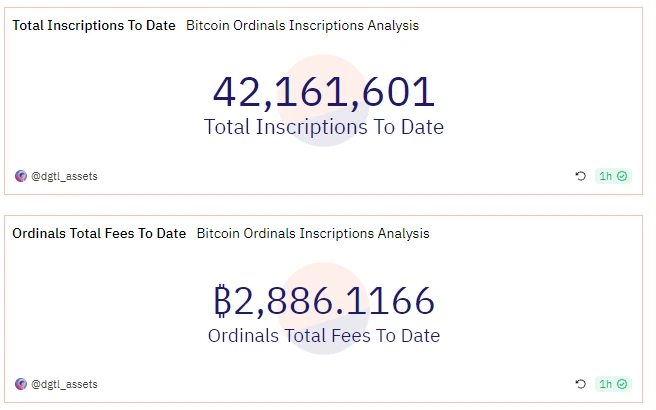This screenshot has width=656, height=410.
Task: Click dgtl_assets avatar in Total Inscriptions panel
Action: click(x=21, y=176)
